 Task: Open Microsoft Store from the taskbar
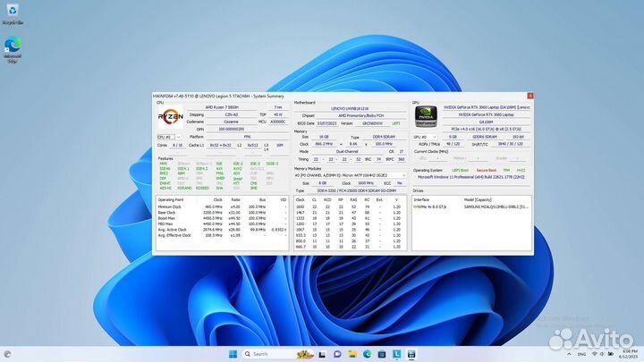(382, 354)
